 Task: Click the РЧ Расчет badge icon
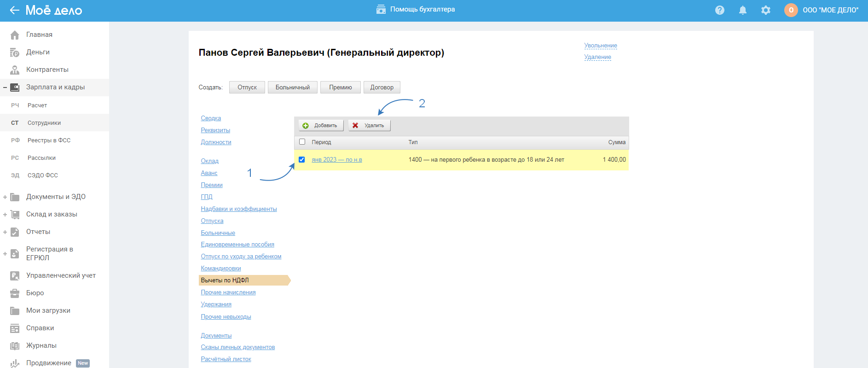pos(15,105)
